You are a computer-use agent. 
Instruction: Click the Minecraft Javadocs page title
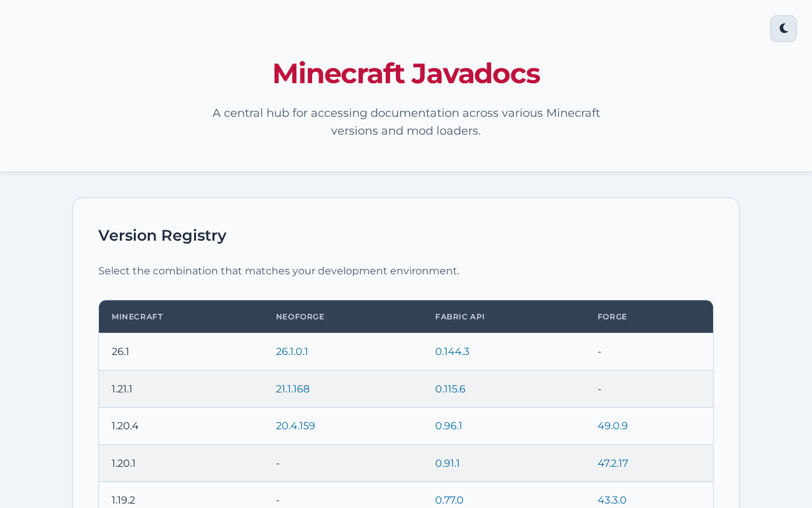[x=406, y=73]
